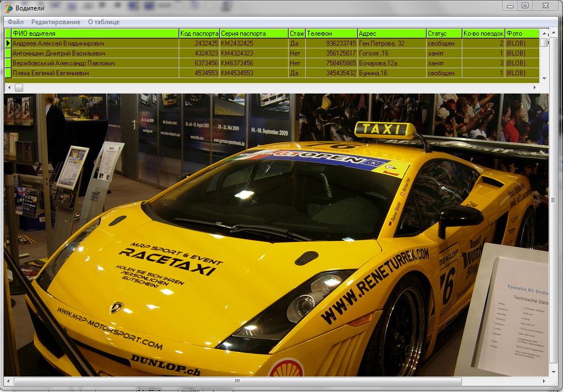Select phone number 345435432
The image size is (563, 392).
tap(332, 73)
